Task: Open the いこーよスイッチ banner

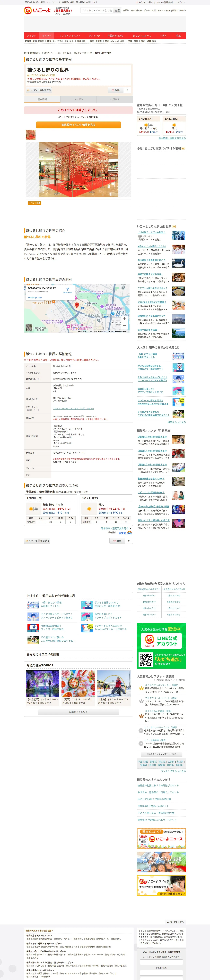Action: click(161, 885)
